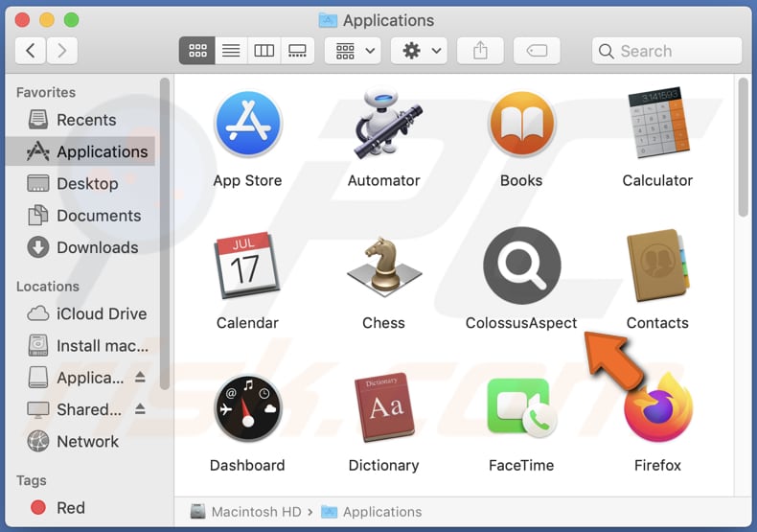Screen dimensions: 757x532
Task: Go forward with the forward arrow
Action: tap(61, 51)
